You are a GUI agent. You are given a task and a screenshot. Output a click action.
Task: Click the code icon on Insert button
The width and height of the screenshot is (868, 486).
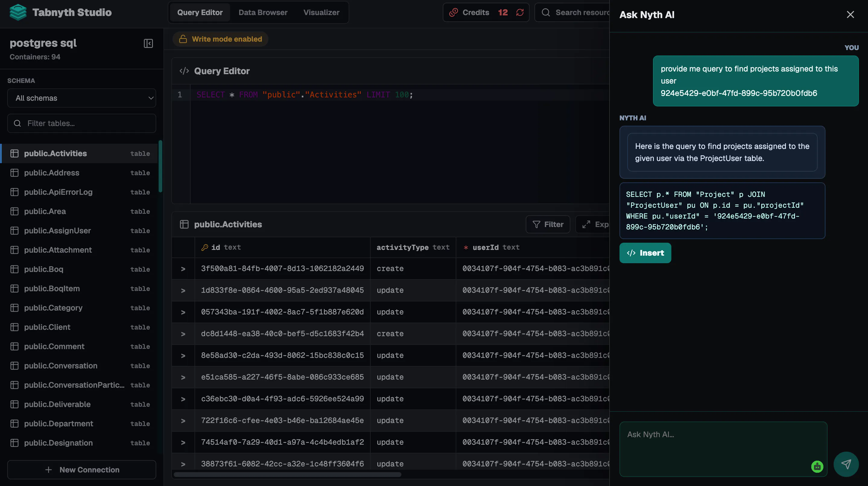coord(631,253)
